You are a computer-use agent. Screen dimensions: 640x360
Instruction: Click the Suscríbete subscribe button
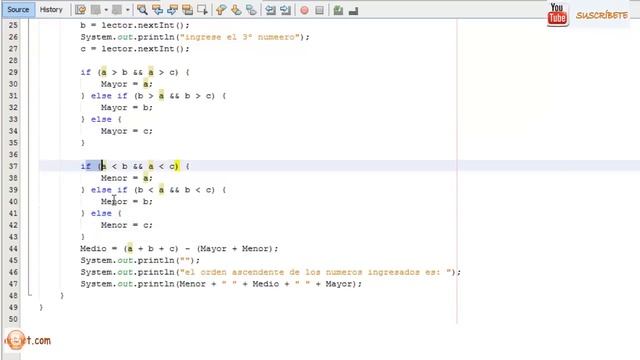click(602, 16)
